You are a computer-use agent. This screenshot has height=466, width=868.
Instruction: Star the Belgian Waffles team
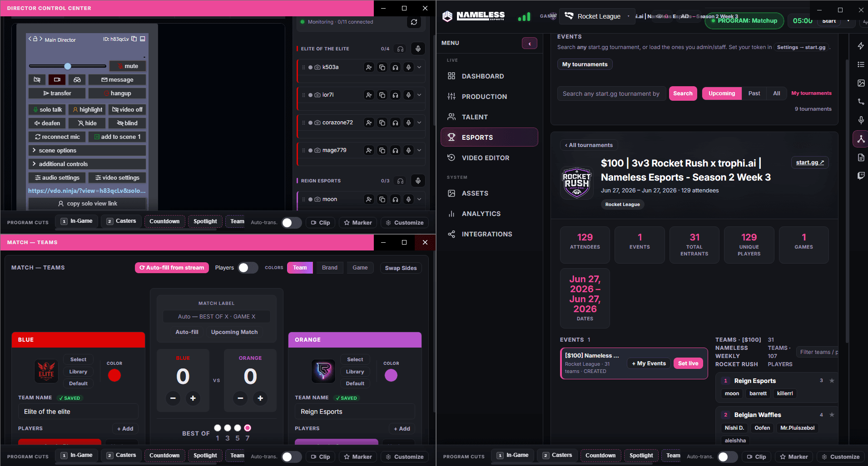pos(832,415)
